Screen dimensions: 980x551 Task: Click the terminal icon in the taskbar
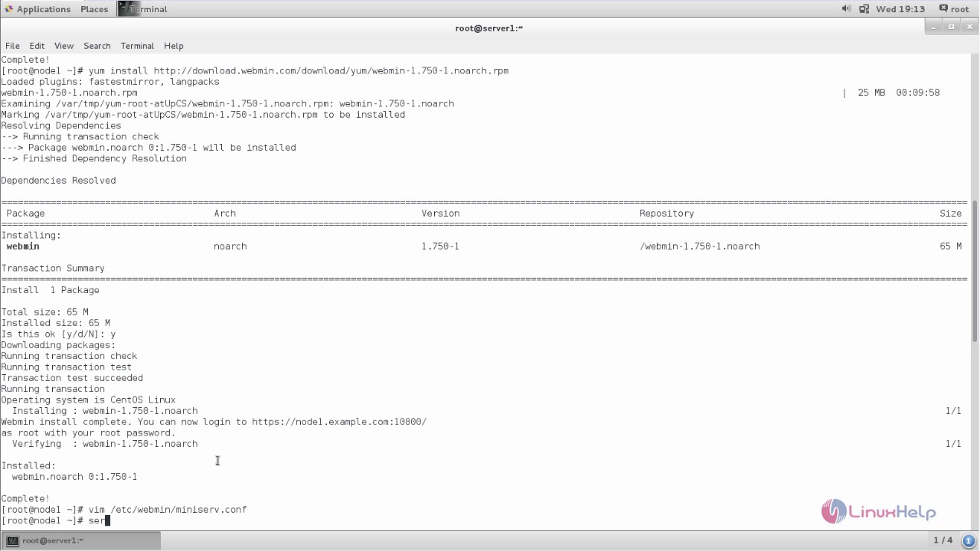click(12, 540)
